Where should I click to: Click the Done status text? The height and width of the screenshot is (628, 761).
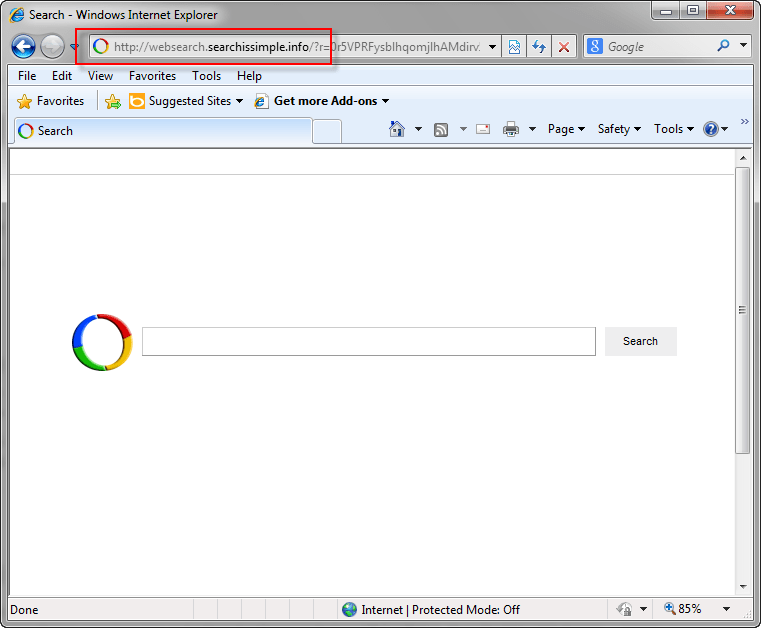click(x=24, y=610)
